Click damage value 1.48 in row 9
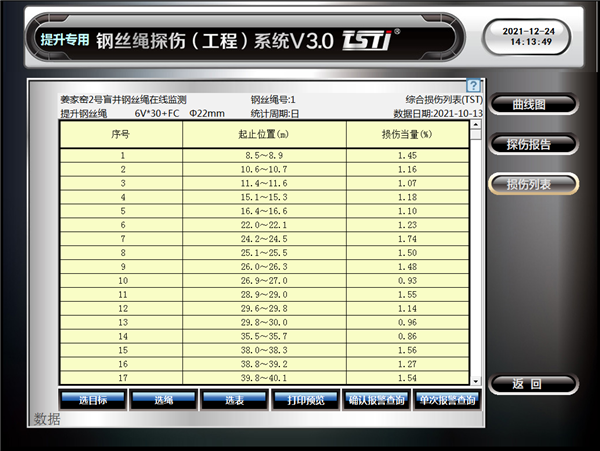This screenshot has width=600, height=451. tap(408, 267)
